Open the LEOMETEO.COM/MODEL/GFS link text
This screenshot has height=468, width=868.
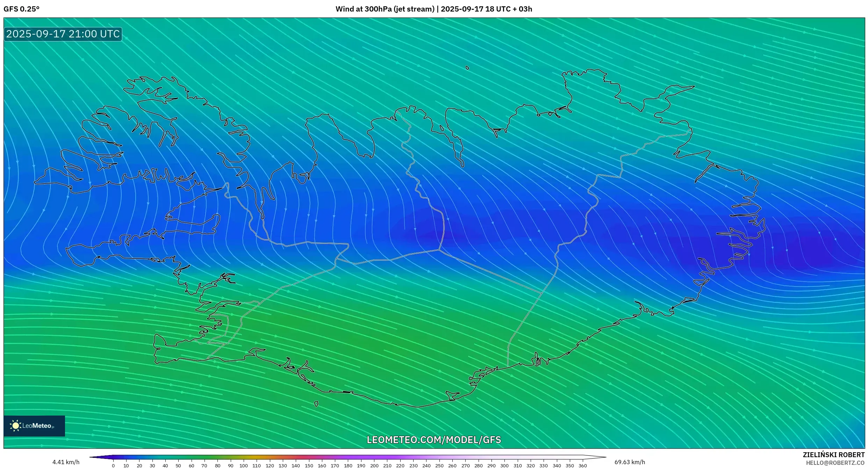434,440
